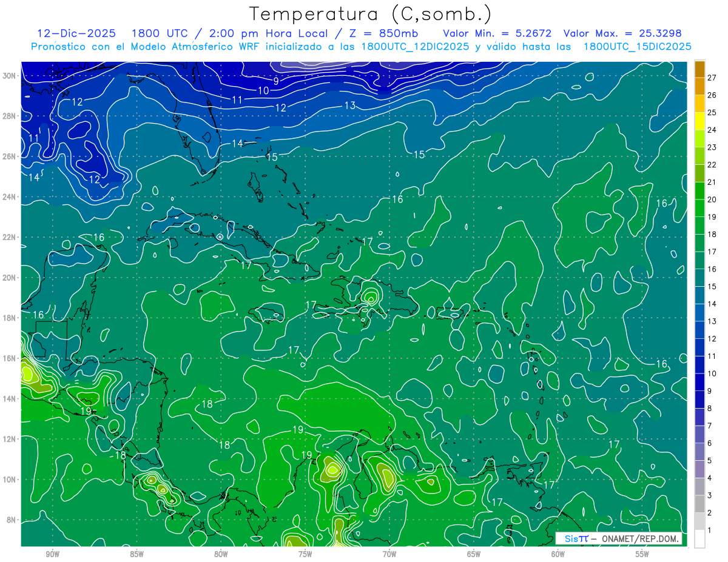Click the contour label '10' on the map
The width and height of the screenshot is (728, 562).
coord(263,90)
